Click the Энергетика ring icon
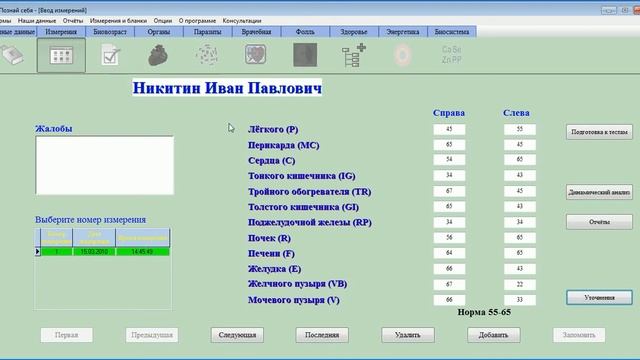 point(402,55)
